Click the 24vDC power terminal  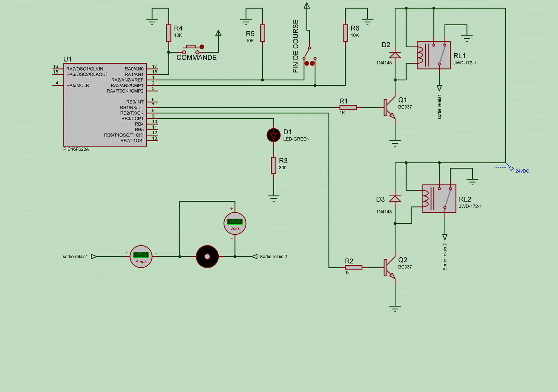[x=510, y=168]
